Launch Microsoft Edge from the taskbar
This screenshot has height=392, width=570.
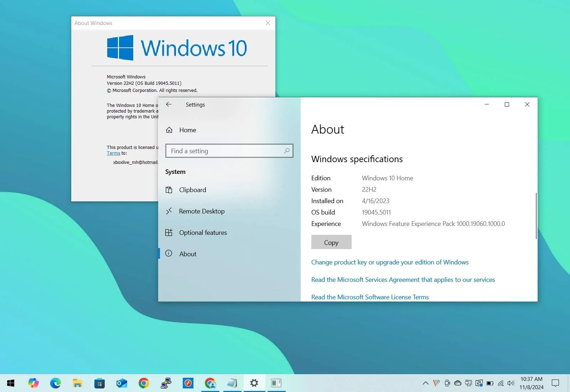pos(55,383)
